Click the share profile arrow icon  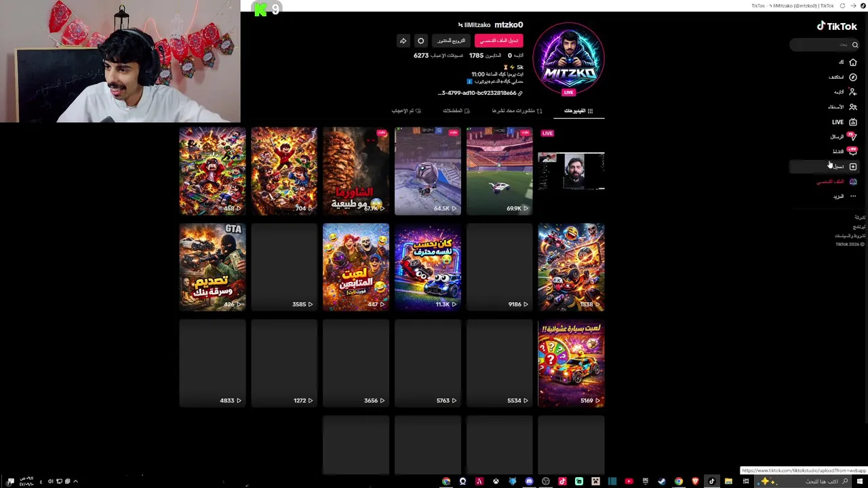click(x=403, y=41)
